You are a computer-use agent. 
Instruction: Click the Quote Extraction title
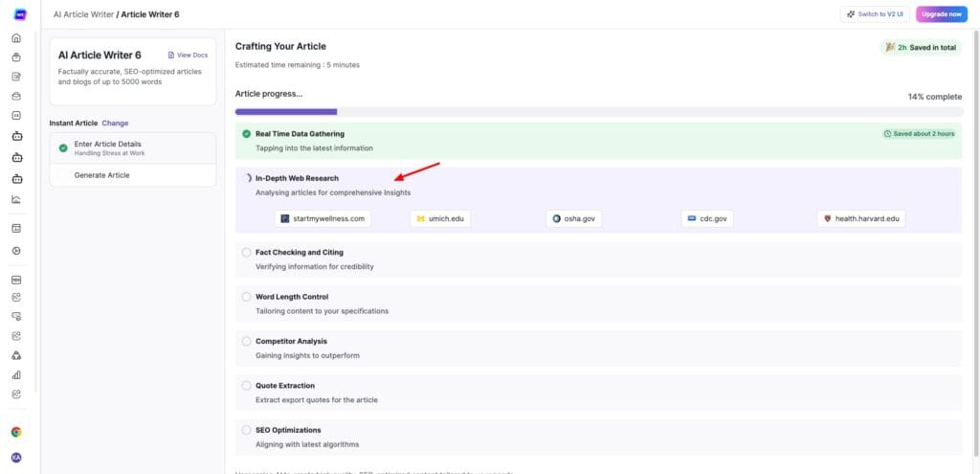tap(285, 385)
